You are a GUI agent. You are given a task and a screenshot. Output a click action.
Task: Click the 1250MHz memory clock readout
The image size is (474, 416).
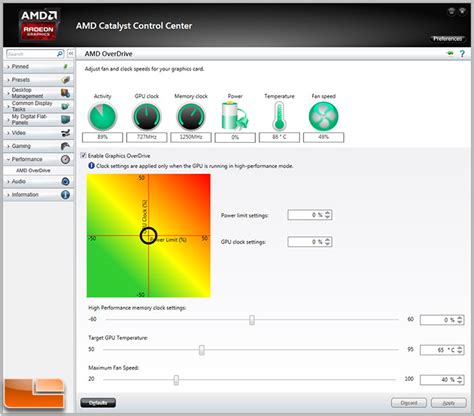tap(191, 137)
